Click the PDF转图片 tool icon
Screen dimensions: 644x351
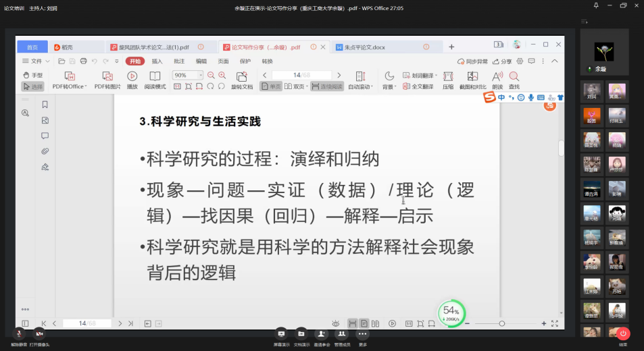pos(107,76)
